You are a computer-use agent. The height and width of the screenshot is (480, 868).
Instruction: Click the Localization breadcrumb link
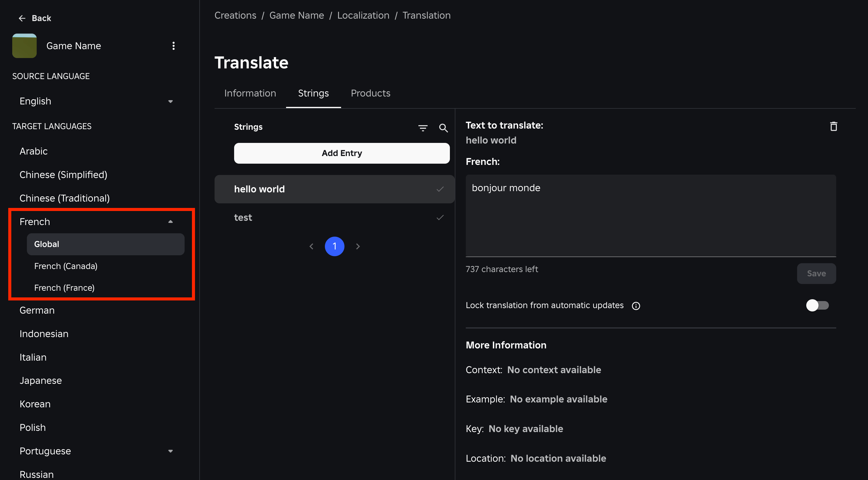(x=363, y=16)
